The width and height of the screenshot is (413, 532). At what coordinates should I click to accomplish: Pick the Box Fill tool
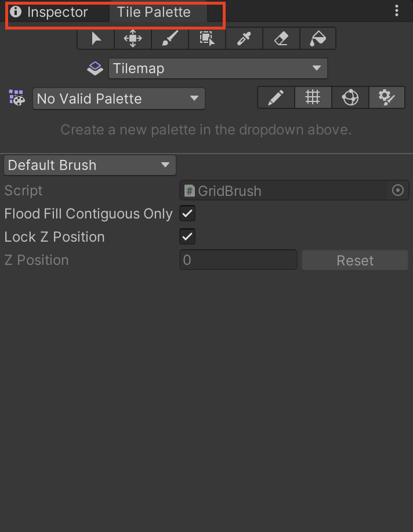tap(207, 39)
